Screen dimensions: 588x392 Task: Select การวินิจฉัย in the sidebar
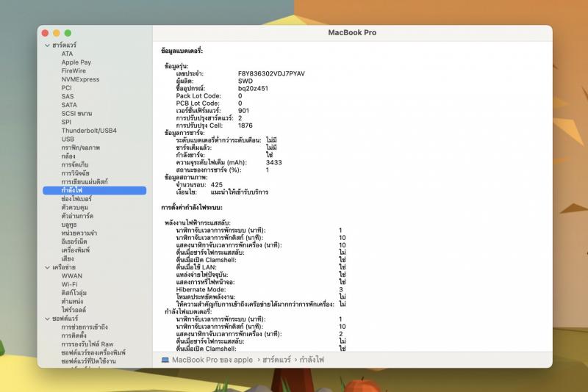tap(76, 173)
